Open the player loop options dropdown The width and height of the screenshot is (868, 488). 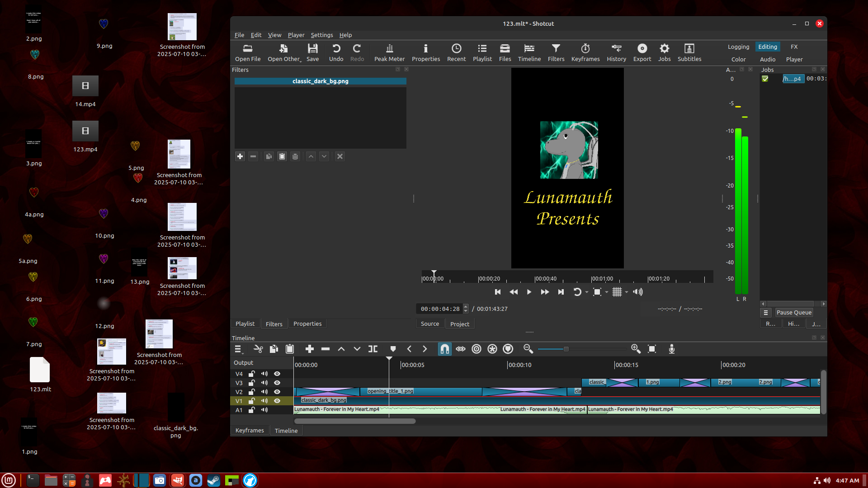coord(587,292)
